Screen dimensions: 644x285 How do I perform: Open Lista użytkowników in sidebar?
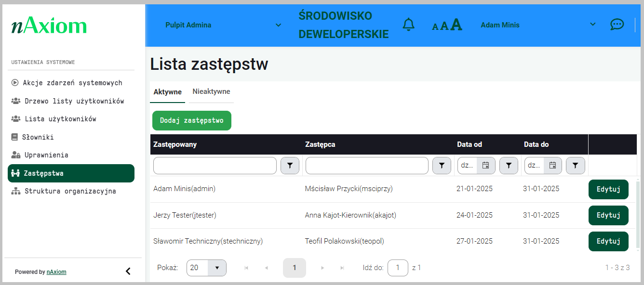click(71, 119)
